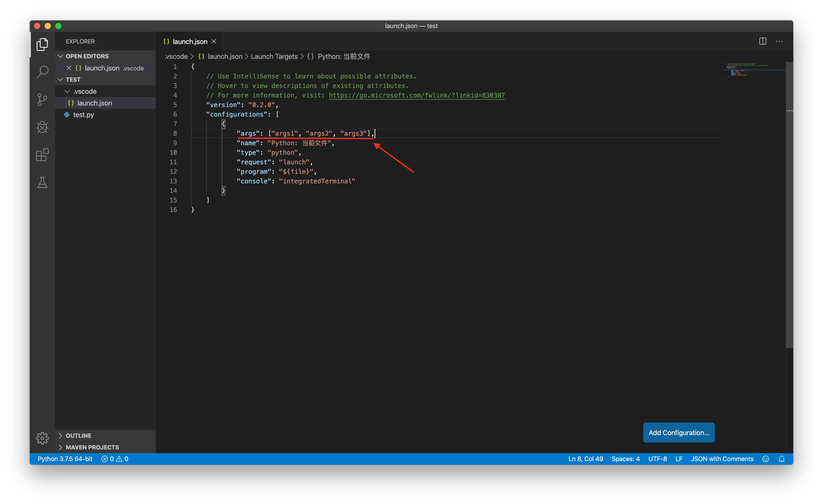Change indentation via Spaces: 4
This screenshot has height=504, width=823.
(625, 459)
